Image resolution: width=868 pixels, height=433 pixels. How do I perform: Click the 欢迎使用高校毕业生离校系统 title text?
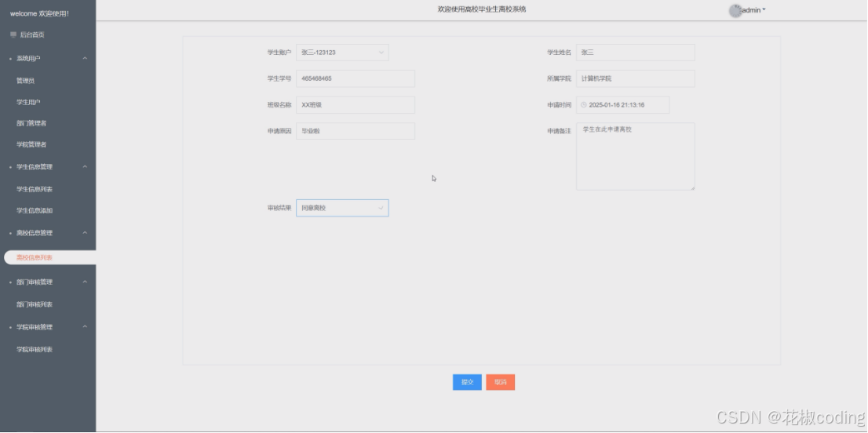pos(482,9)
